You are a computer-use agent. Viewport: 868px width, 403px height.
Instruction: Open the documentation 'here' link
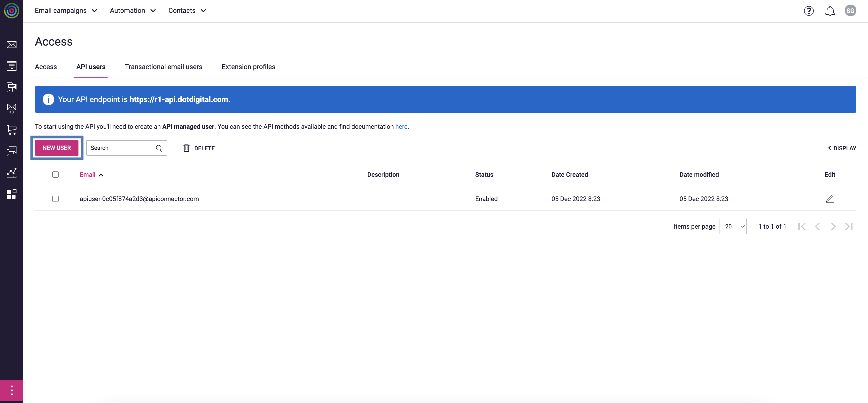point(401,127)
